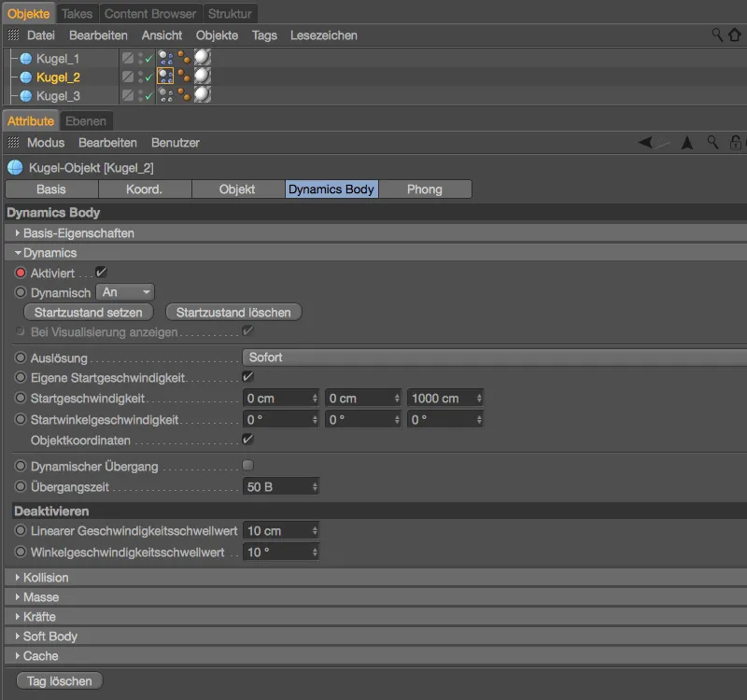Expand the Soft Body section
The width and height of the screenshot is (747, 700).
(x=49, y=637)
